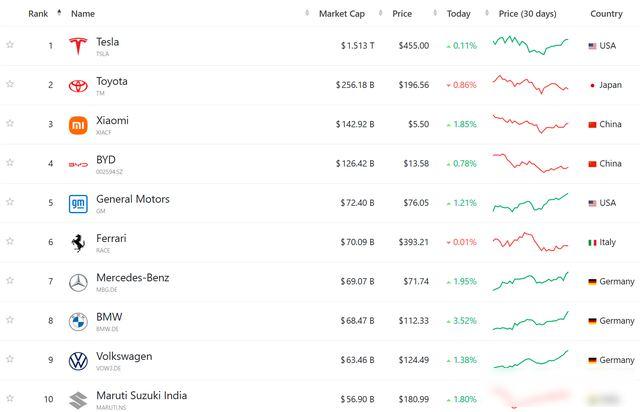Image resolution: width=640 pixels, height=412 pixels.
Task: Star Toyota as a favorite
Action: 10,85
